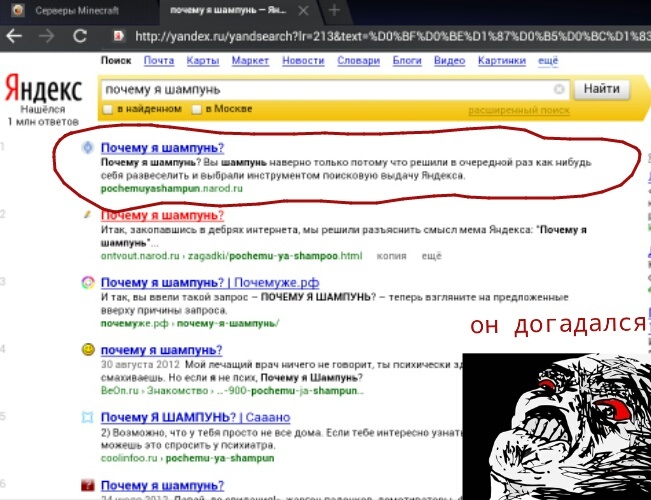Expand 'ещё' options under ontvout.narod.ru result
This screenshot has width=651, height=500.
coord(431,256)
